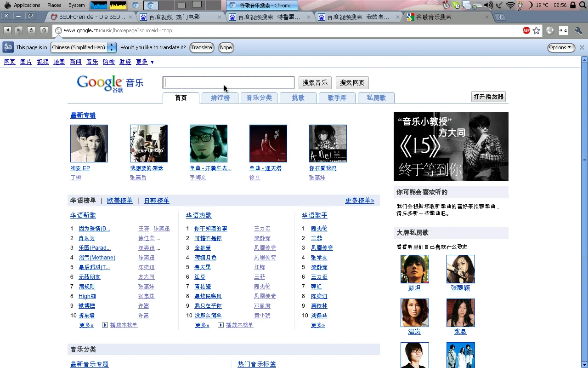Click the browser forward arrow
This screenshot has height=368, width=588.
(19, 30)
